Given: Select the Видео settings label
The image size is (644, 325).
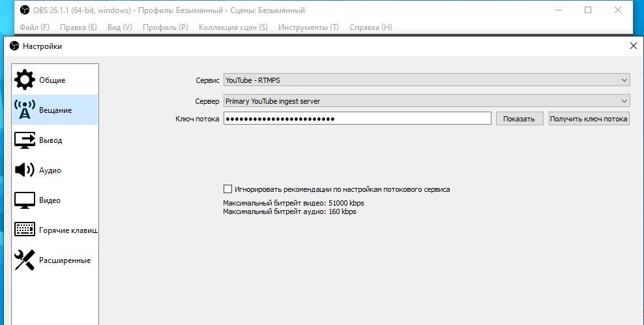Looking at the screenshot, I should tap(50, 200).
